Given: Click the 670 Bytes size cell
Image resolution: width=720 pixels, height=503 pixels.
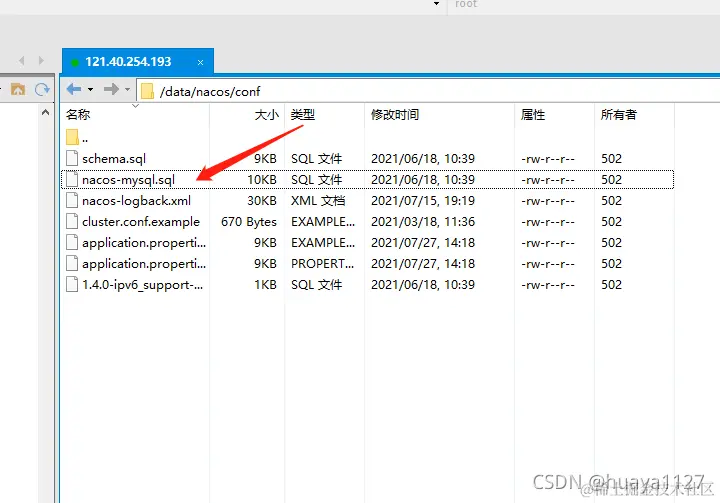Looking at the screenshot, I should point(248,222).
